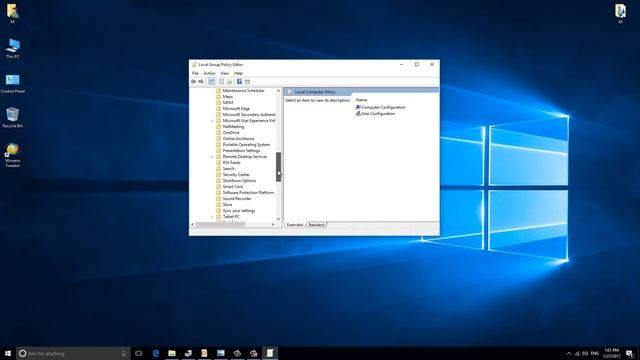Open the Action Center notification icon
This screenshot has width=640, height=360.
click(x=629, y=353)
